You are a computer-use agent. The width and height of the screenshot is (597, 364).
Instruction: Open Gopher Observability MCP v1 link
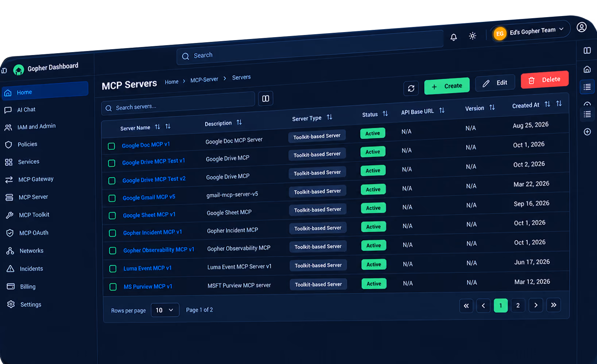pos(159,250)
